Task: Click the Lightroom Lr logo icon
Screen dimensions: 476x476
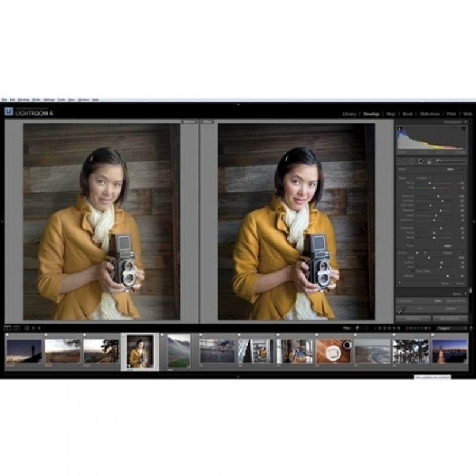Action: click(x=9, y=112)
